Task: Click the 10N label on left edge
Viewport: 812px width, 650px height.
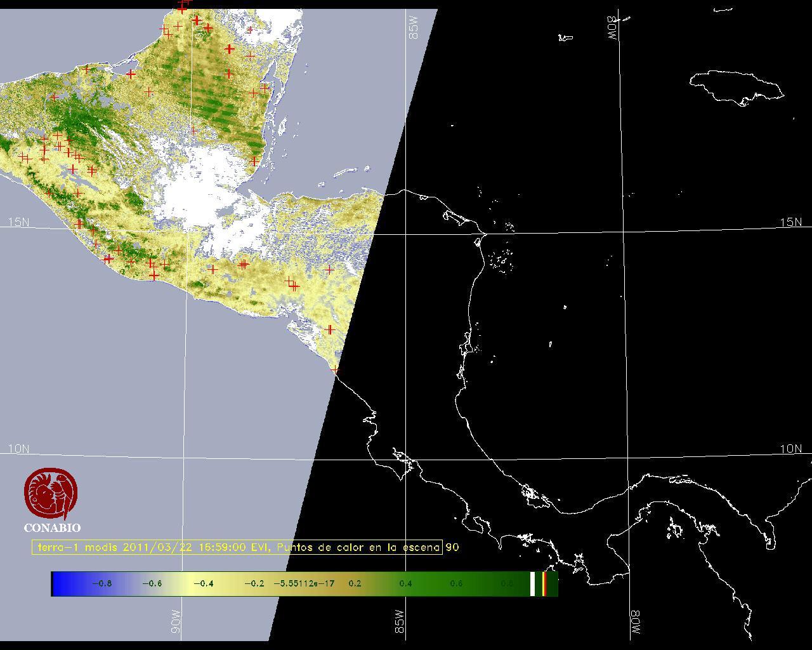Action: click(x=18, y=449)
